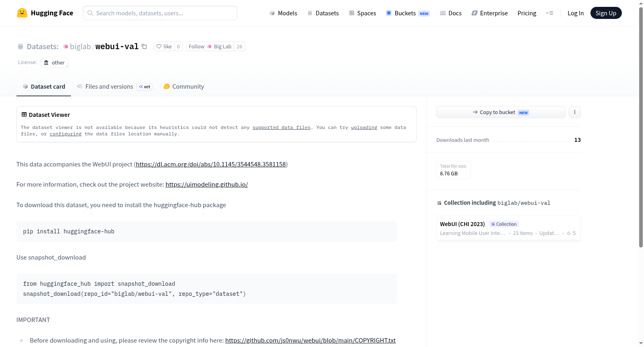This screenshot has width=644, height=347.
Task: Click the follower count 26
Action: [x=239, y=46]
